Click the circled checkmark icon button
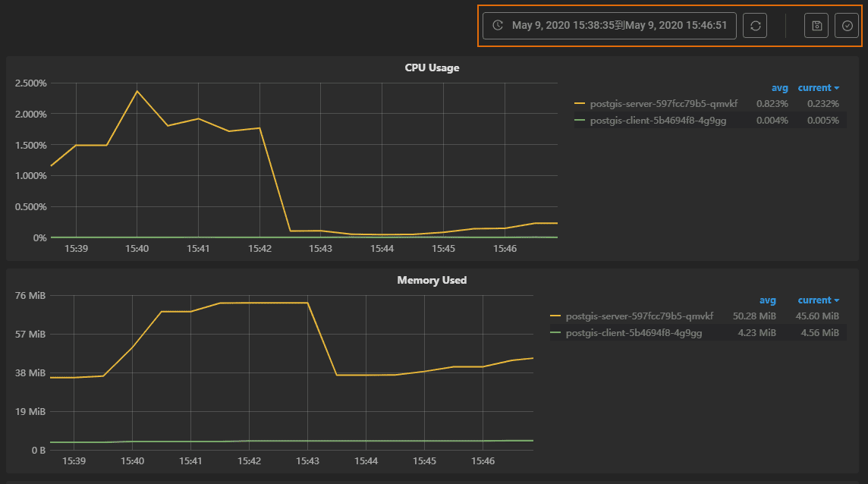The height and width of the screenshot is (484, 868). pyautogui.click(x=847, y=25)
